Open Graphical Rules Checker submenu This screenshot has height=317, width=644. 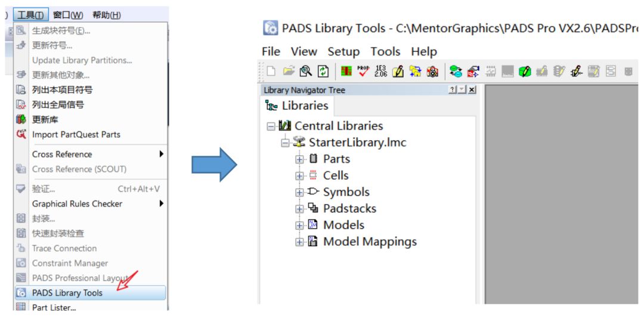(x=77, y=204)
